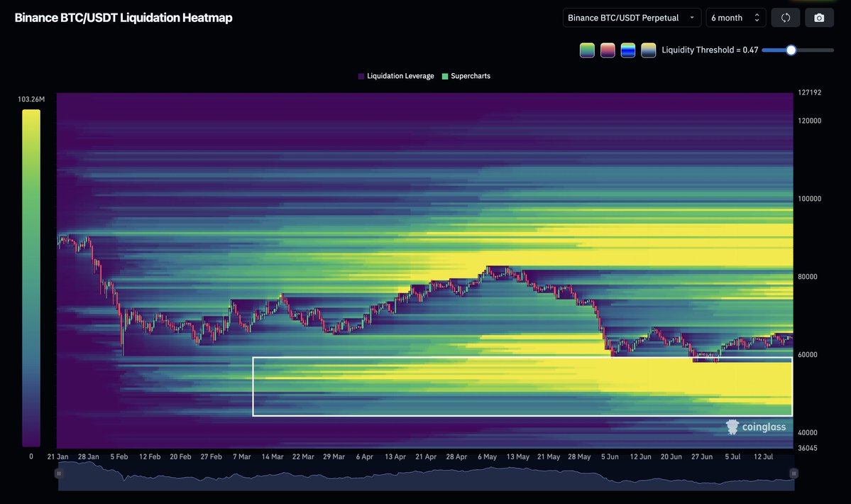Screen dimensions: 851x504
Task: Click the 120000 price axis label
Action: [809, 121]
